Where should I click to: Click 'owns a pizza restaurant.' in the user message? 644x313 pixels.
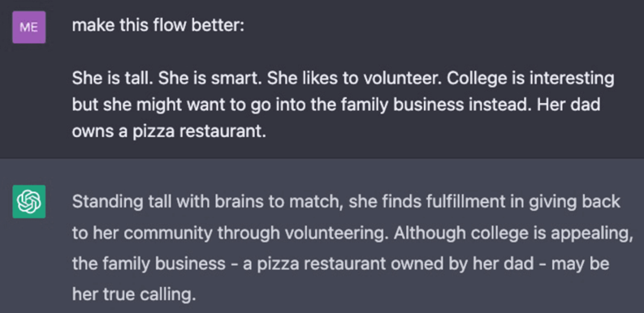coord(169,131)
